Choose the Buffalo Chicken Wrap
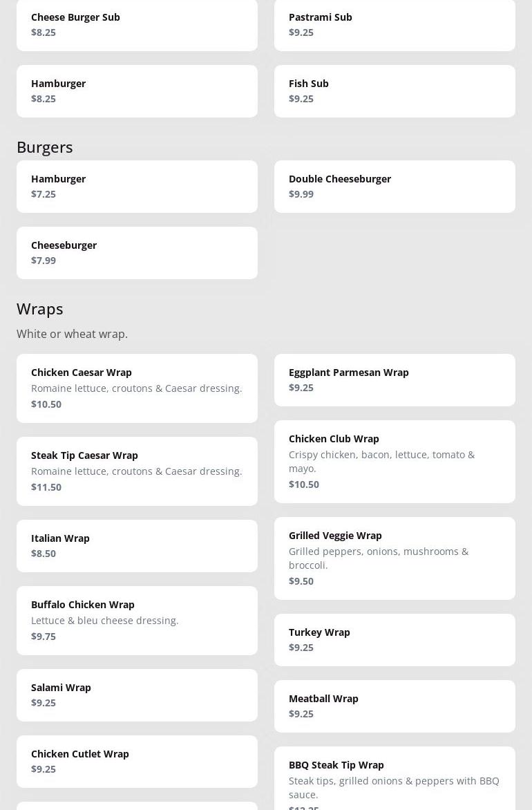The width and height of the screenshot is (532, 810). [137, 621]
